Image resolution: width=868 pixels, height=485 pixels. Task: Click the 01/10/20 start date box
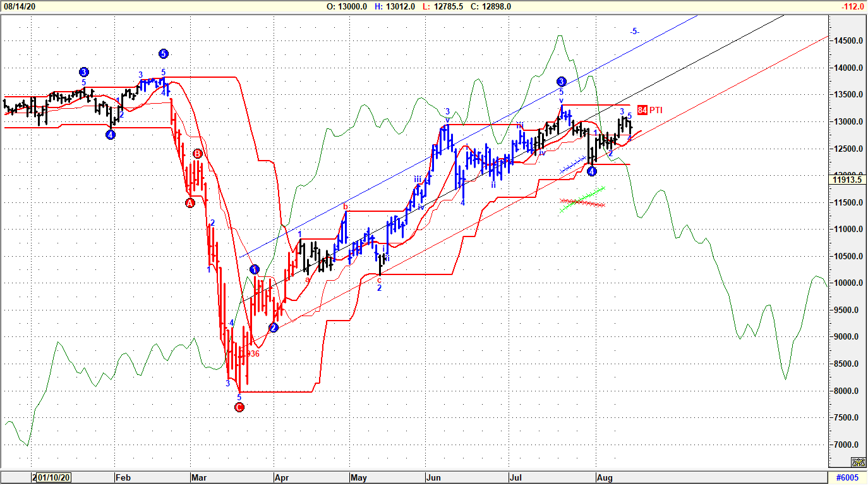(53, 477)
